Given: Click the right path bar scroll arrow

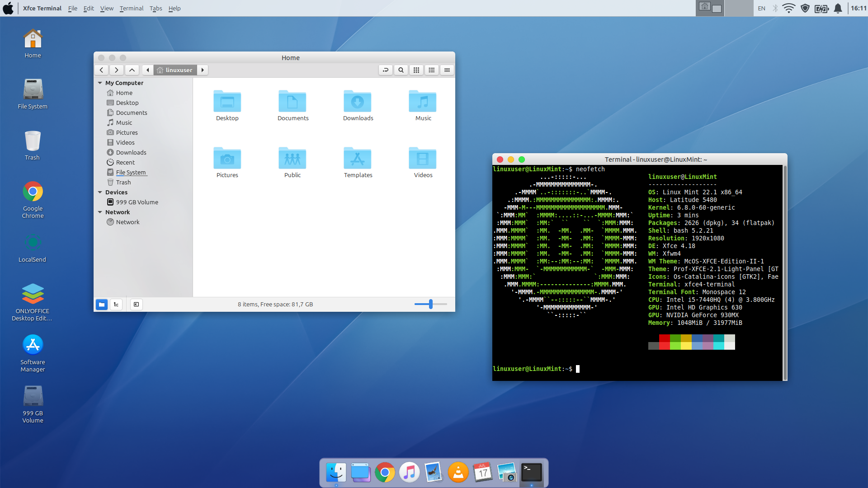Looking at the screenshot, I should (203, 70).
